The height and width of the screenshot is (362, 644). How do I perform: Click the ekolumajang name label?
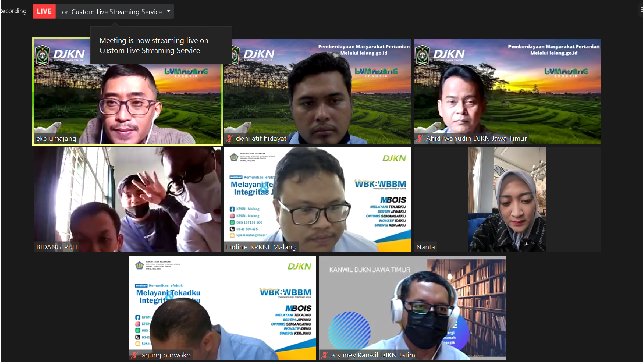tap(56, 138)
